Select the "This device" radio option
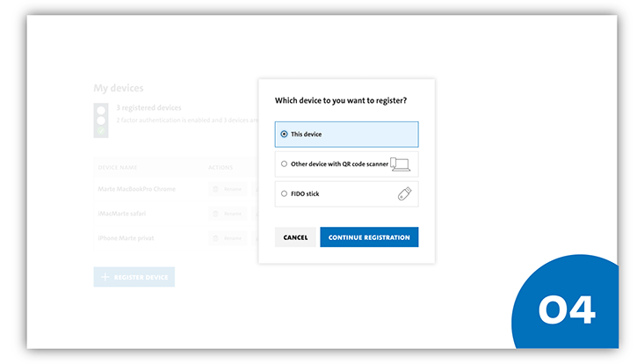 point(284,135)
